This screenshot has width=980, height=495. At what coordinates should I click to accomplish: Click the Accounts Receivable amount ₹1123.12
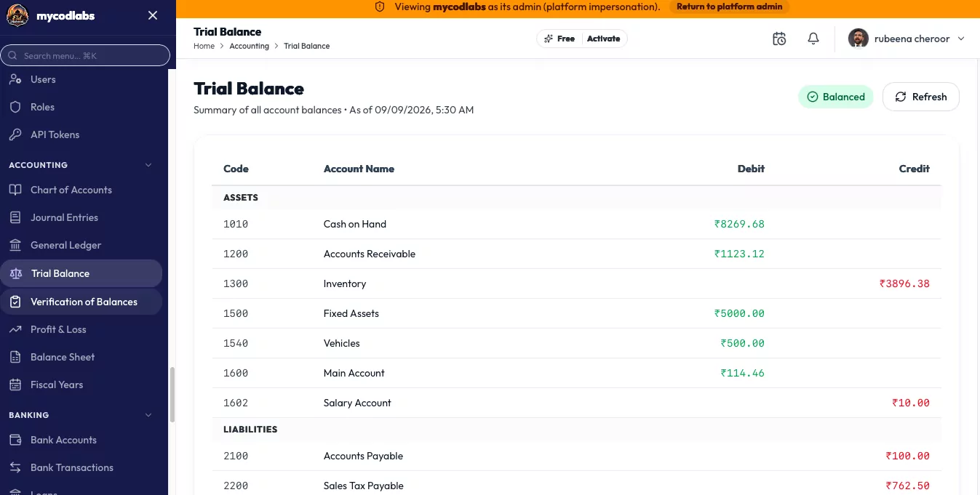click(x=739, y=254)
